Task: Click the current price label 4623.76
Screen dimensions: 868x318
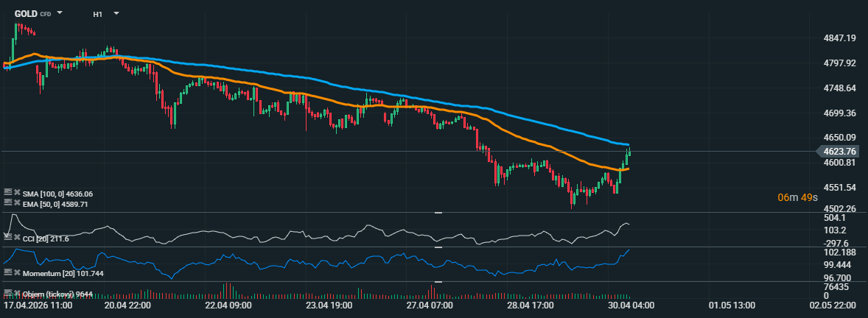Action: (841, 152)
